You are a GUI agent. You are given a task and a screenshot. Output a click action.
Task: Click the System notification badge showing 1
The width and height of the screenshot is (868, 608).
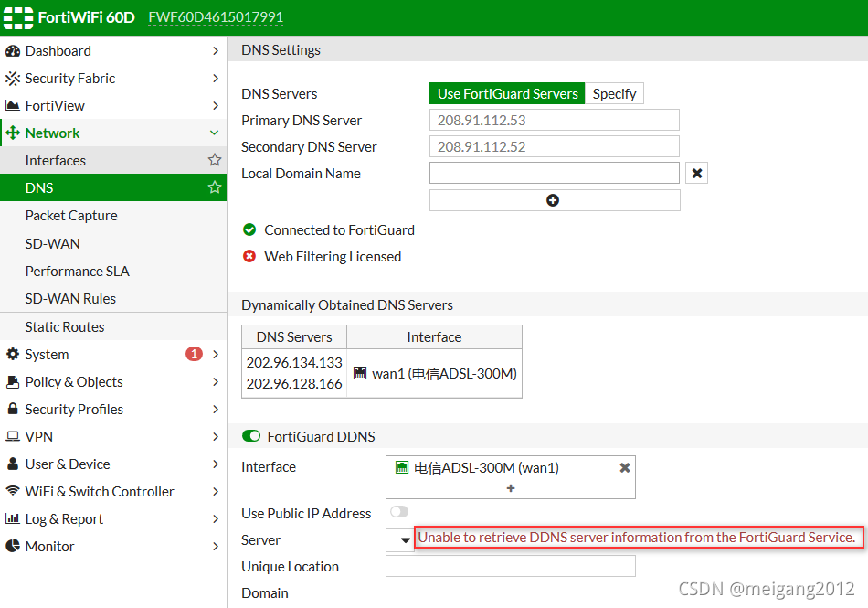click(x=194, y=354)
